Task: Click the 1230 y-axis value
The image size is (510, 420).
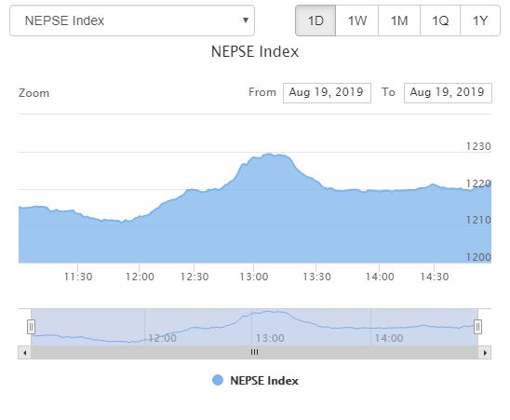Action: click(x=478, y=146)
